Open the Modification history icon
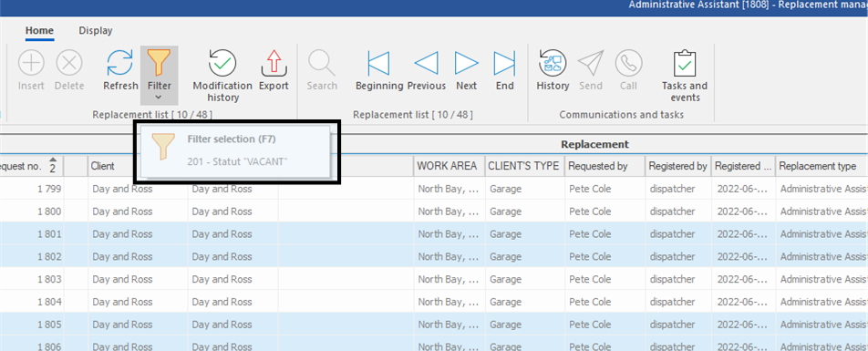The height and width of the screenshot is (351, 868). pos(222,63)
